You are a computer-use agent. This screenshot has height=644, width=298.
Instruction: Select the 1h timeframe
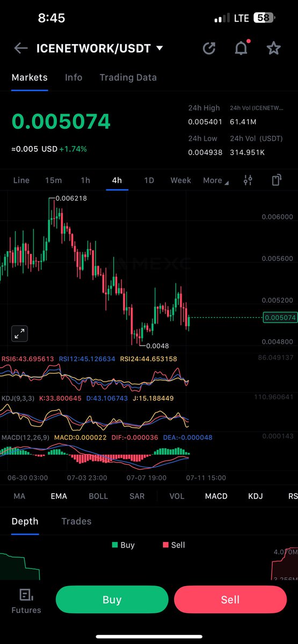point(85,180)
